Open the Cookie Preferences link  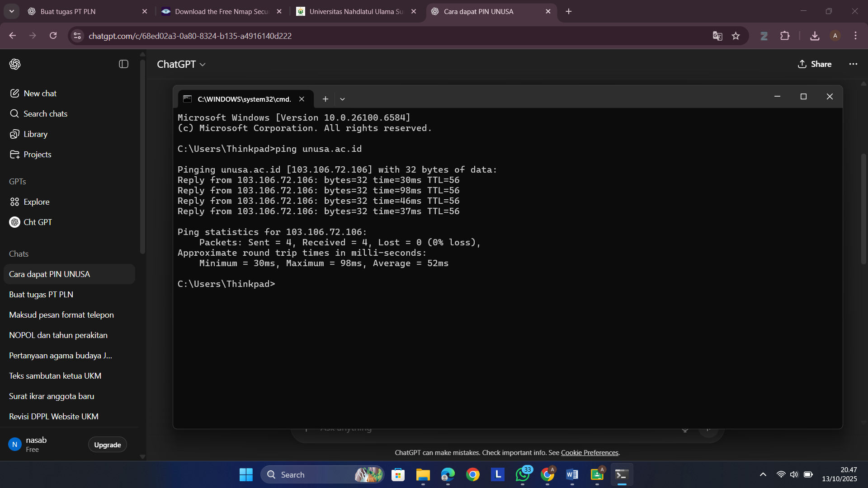pyautogui.click(x=590, y=453)
